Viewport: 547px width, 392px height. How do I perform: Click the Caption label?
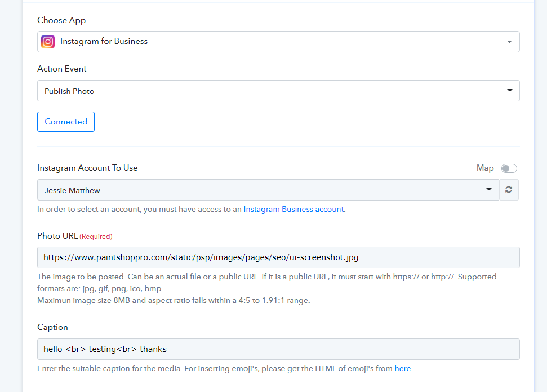(52, 327)
